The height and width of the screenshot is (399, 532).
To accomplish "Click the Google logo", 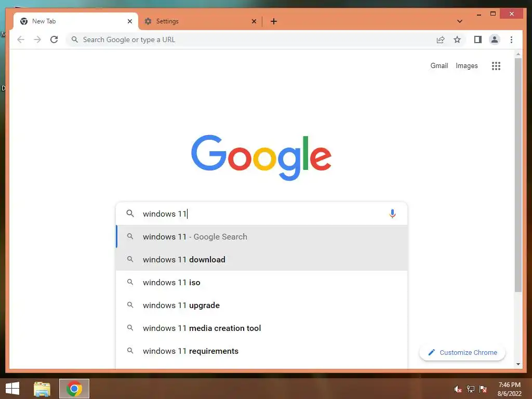I will tap(261, 158).
